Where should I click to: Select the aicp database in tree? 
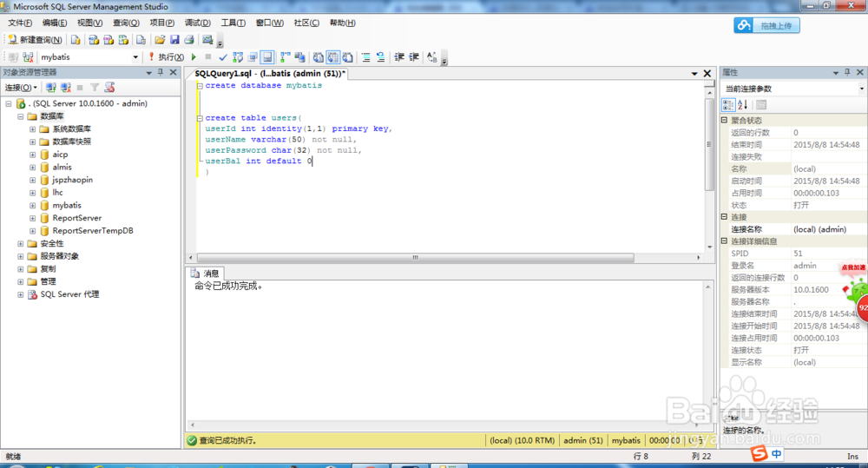click(61, 155)
